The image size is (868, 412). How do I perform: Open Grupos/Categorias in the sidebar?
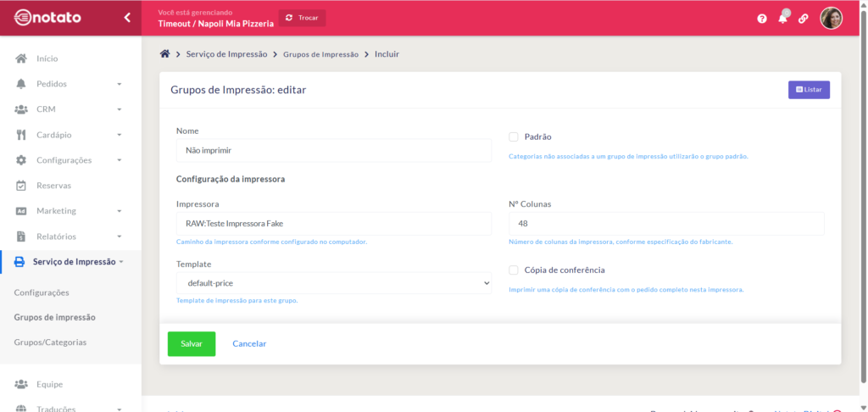(50, 342)
